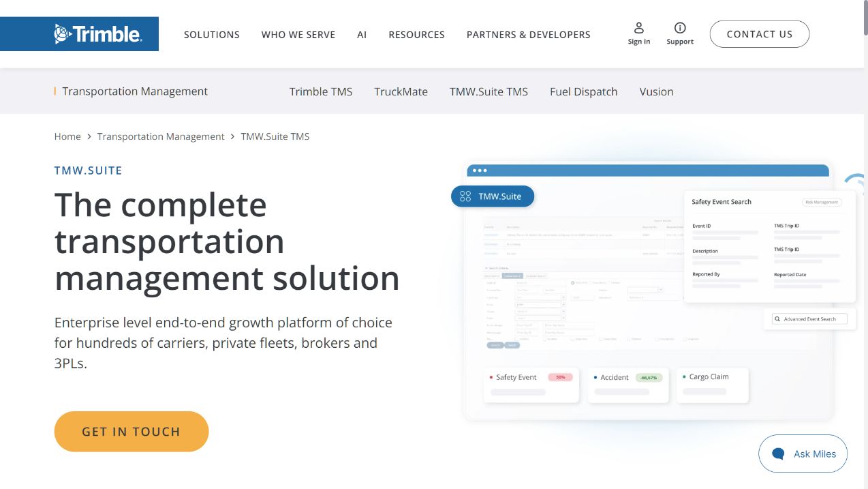Viewport: 868px width, 489px height.
Task: Open the Support info icon
Action: pos(680,28)
